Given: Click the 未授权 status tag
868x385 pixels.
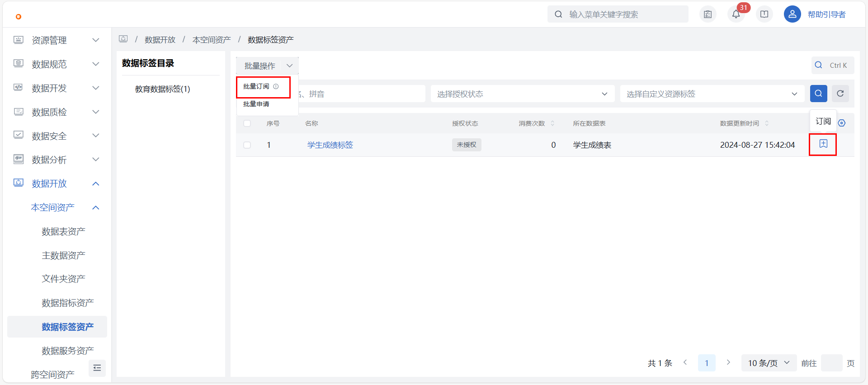Looking at the screenshot, I should point(467,145).
